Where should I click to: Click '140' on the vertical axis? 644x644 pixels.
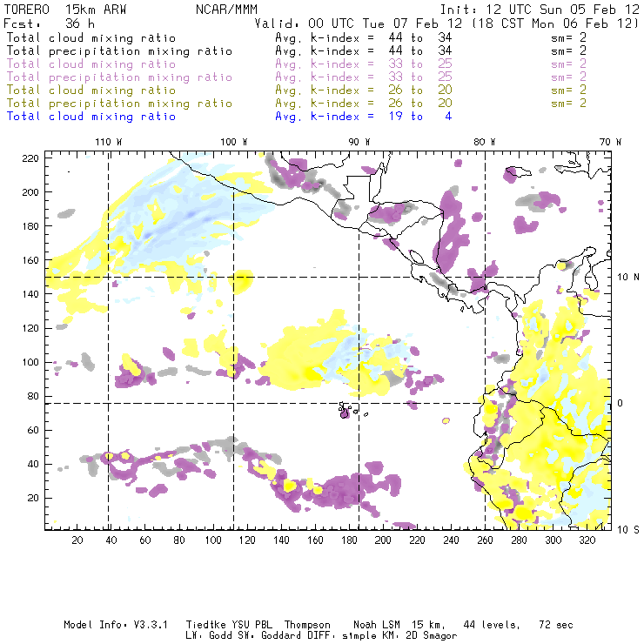(x=30, y=294)
